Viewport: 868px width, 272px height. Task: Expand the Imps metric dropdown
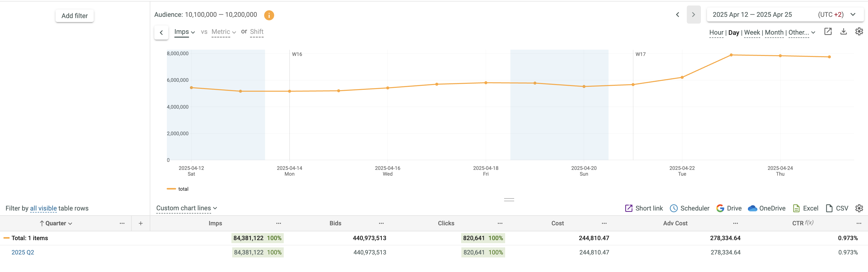coord(184,32)
